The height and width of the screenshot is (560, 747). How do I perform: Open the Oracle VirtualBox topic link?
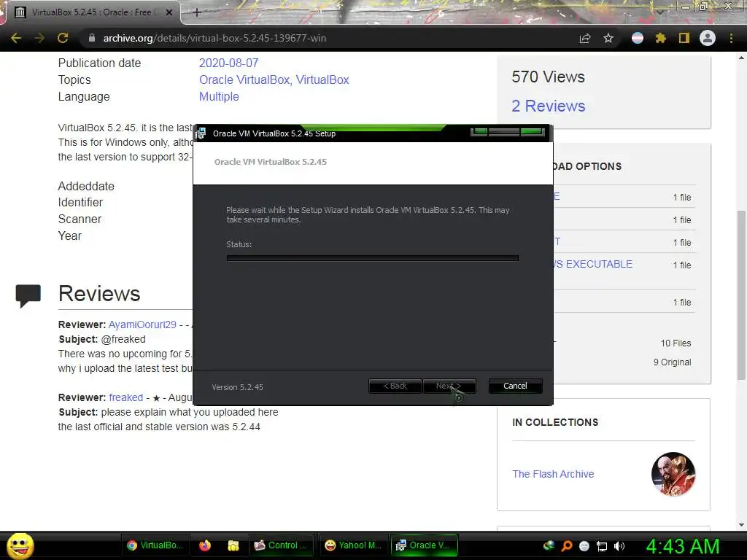[x=244, y=79]
